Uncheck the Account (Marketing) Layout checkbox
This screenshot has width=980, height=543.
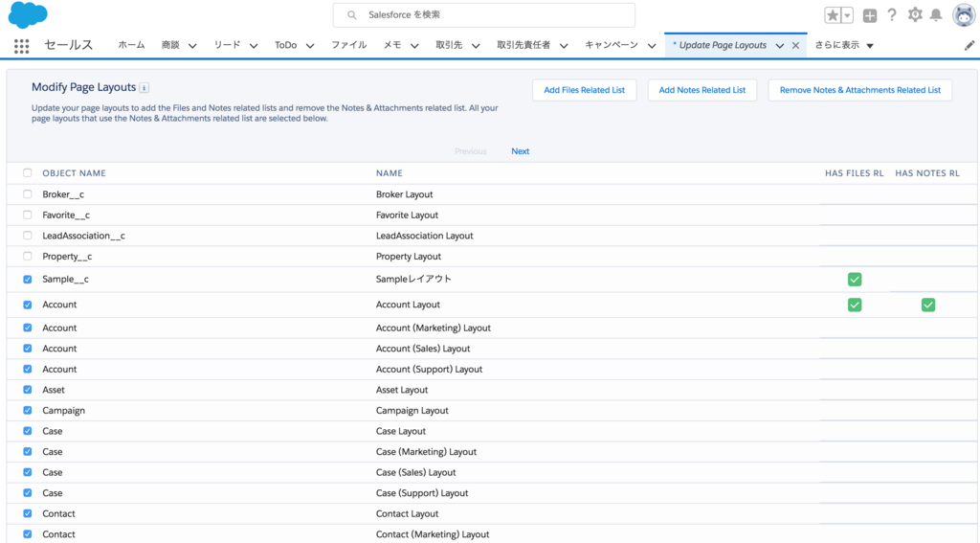click(x=28, y=328)
